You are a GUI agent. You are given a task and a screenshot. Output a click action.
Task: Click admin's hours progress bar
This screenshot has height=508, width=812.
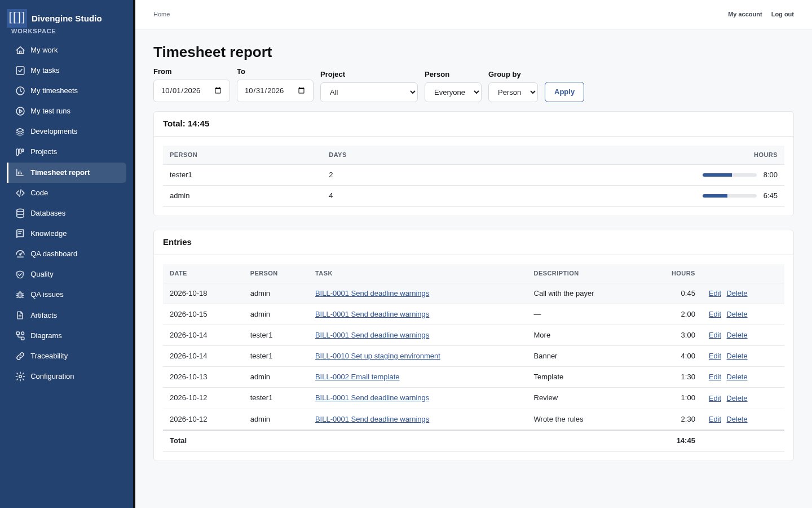coord(730,196)
